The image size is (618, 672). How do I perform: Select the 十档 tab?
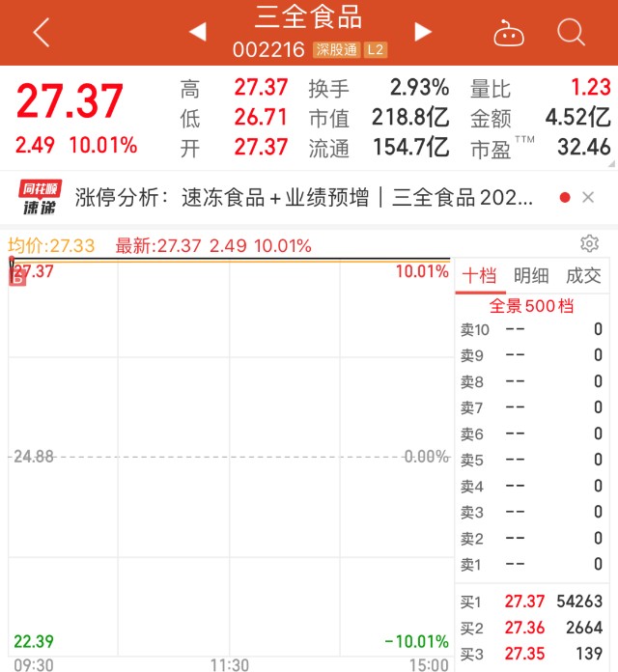click(x=480, y=275)
